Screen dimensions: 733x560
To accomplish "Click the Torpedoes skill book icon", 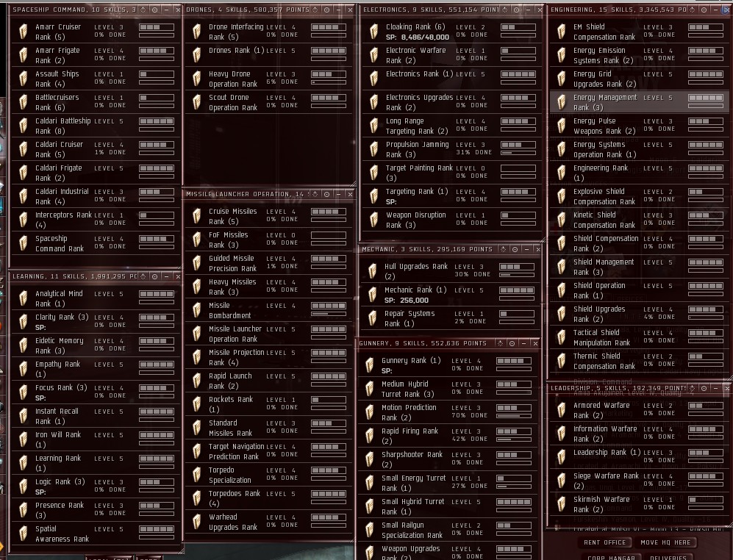I will [196, 498].
